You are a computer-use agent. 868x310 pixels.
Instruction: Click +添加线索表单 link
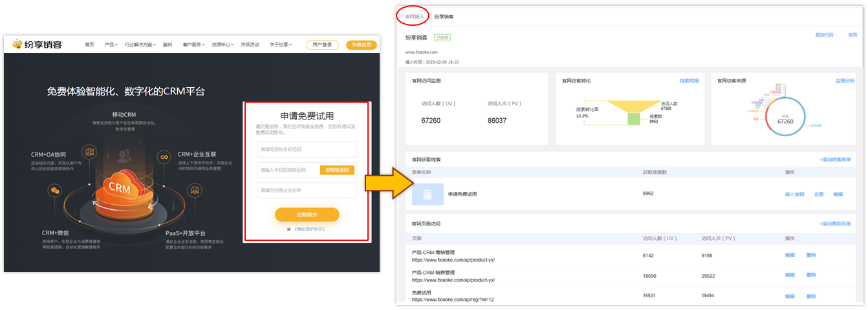(x=835, y=159)
